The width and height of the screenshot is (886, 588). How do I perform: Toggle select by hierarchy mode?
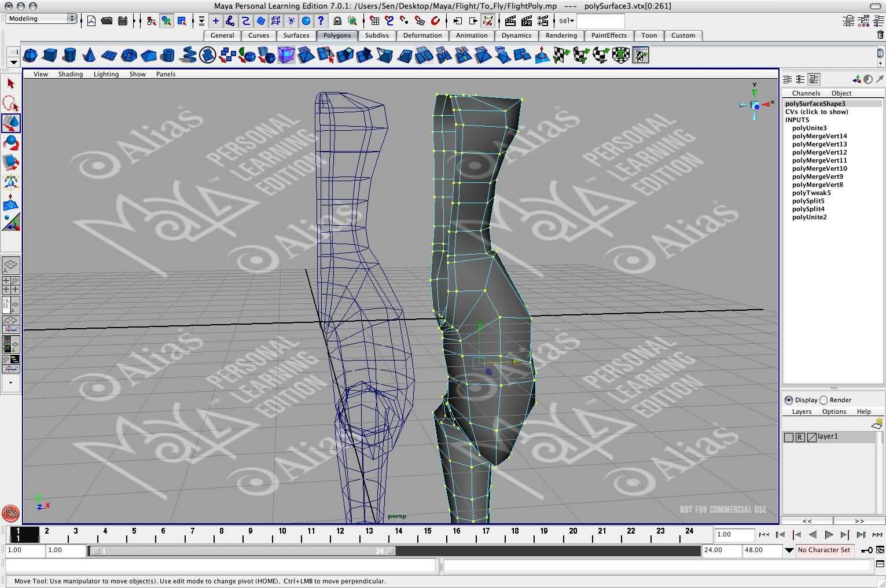point(152,21)
